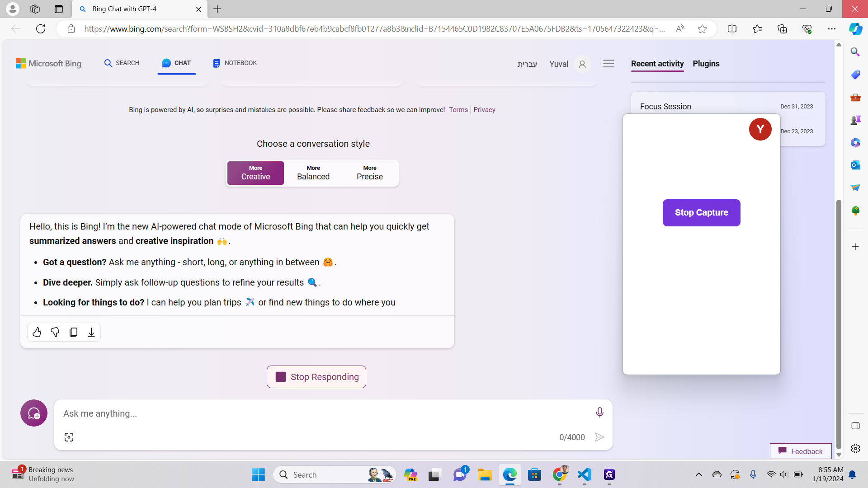Click the thumbs up like icon

[x=37, y=332]
